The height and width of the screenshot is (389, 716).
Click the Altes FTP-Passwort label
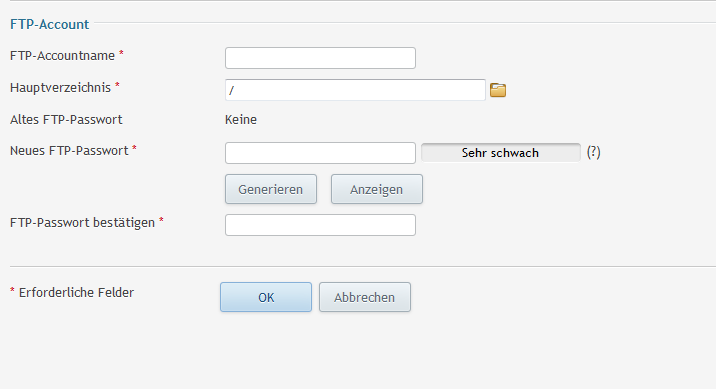(x=66, y=120)
